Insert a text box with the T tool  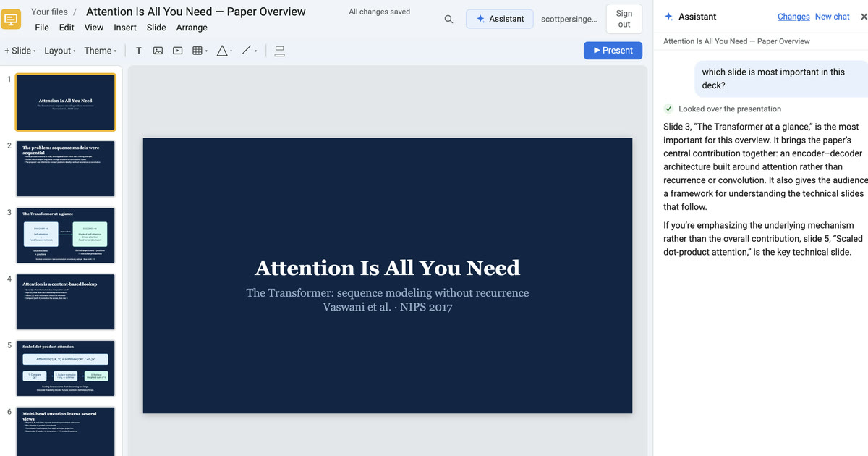[x=139, y=51]
